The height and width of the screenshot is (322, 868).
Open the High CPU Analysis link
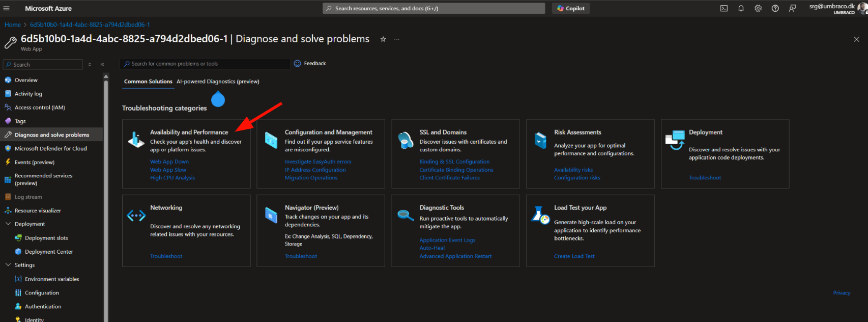[x=172, y=178]
